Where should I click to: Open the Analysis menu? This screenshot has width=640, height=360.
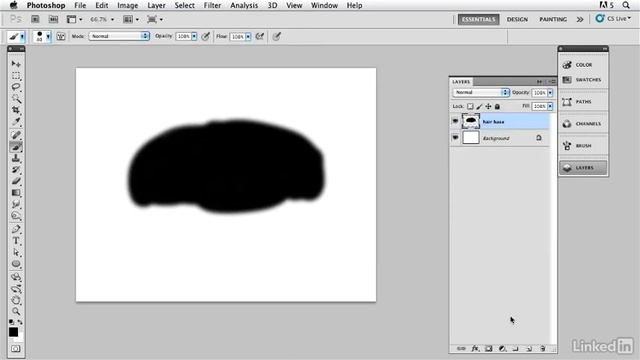point(244,5)
